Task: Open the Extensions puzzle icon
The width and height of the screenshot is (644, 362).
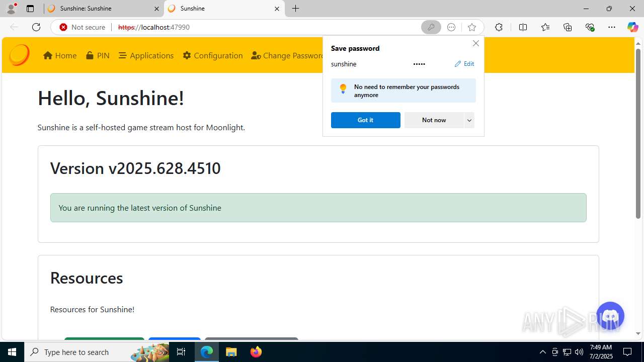Action: pyautogui.click(x=499, y=27)
